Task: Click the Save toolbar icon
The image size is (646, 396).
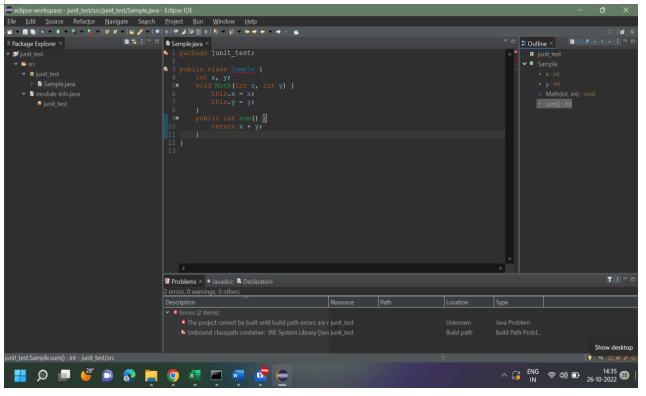Action: click(25, 32)
